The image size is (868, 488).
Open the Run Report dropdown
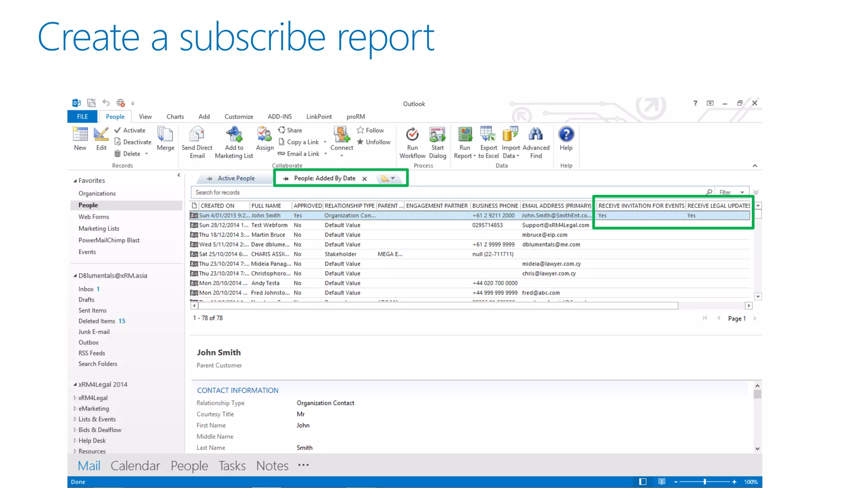coord(474,156)
